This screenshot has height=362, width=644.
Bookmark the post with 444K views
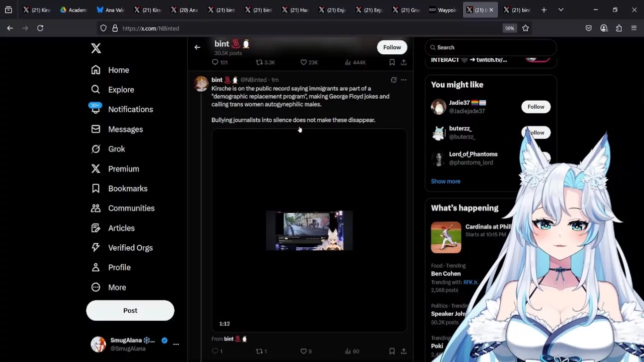click(x=392, y=62)
